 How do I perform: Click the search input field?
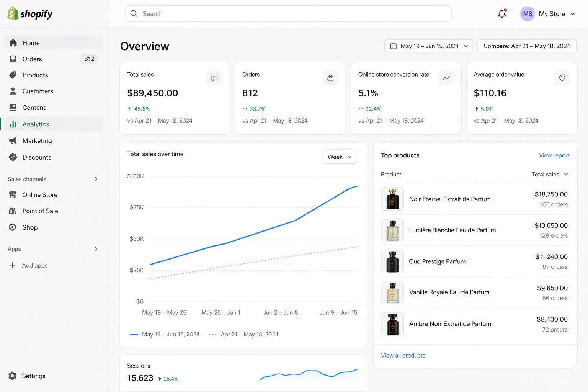coord(288,14)
